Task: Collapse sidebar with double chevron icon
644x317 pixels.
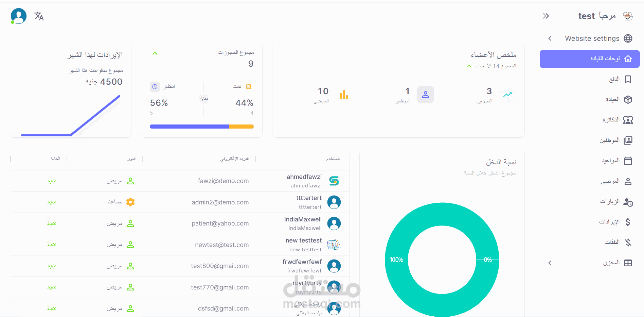Action: click(x=546, y=16)
